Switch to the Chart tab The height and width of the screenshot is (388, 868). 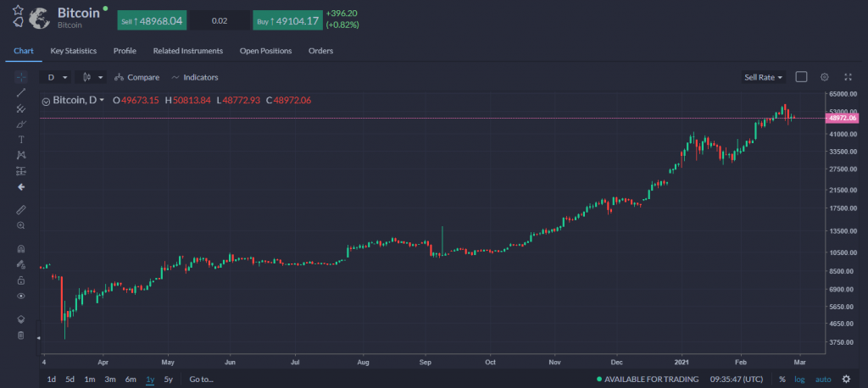[24, 51]
